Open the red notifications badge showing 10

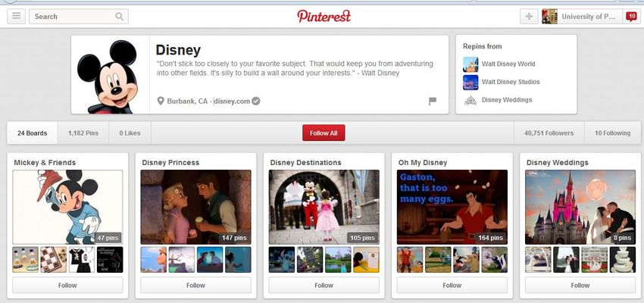tap(631, 16)
